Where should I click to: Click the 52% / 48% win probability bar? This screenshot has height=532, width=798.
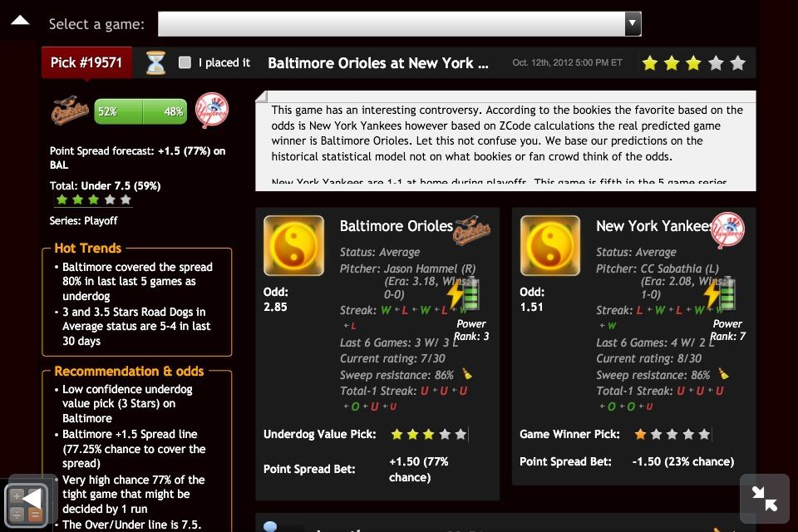[x=140, y=111]
